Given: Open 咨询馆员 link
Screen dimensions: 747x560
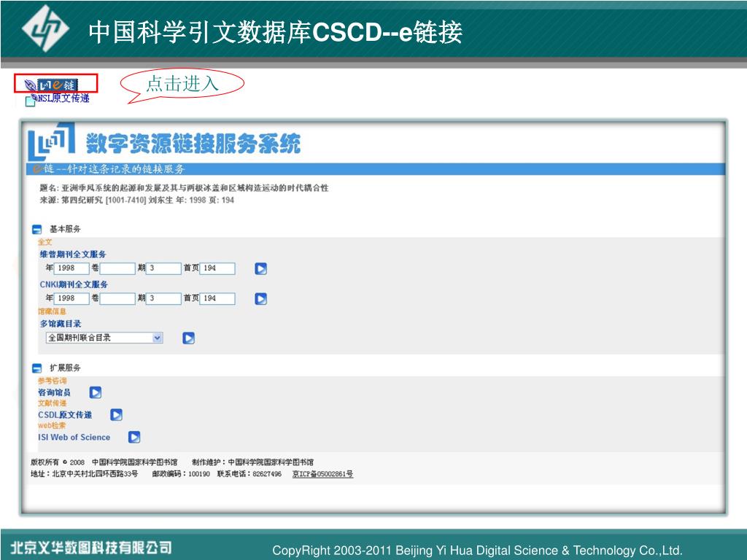Looking at the screenshot, I should (x=54, y=392).
